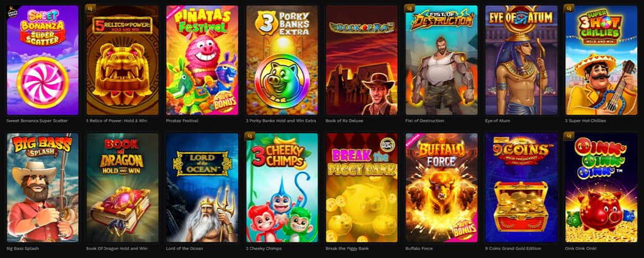Viewport: 644px width, 258px height.
Task: Select 9 Coins Grand Gold Edition thumbnail
Action: (521, 188)
